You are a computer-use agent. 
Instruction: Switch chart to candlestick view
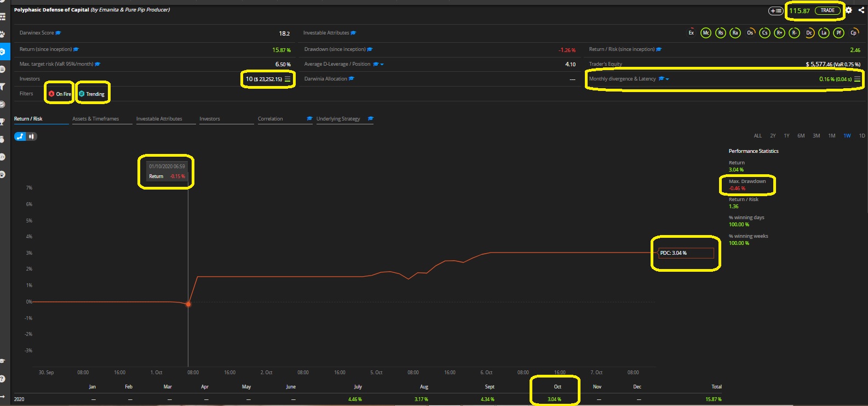31,136
